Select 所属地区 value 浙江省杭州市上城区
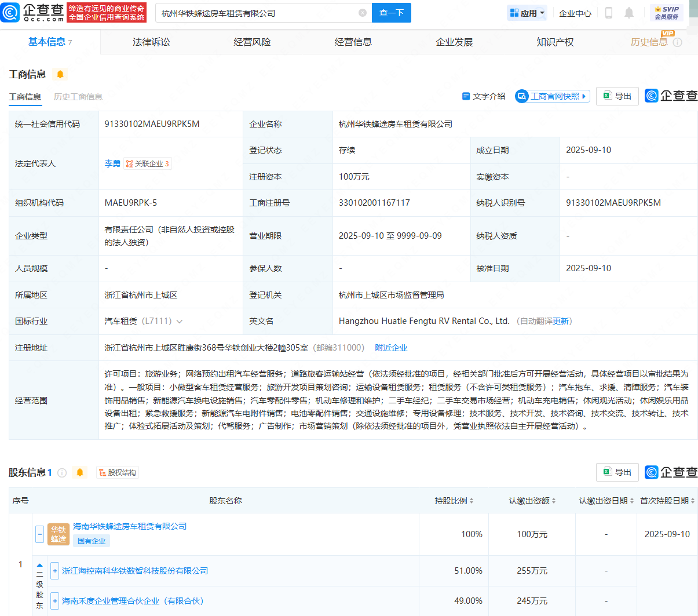 pyautogui.click(x=141, y=295)
